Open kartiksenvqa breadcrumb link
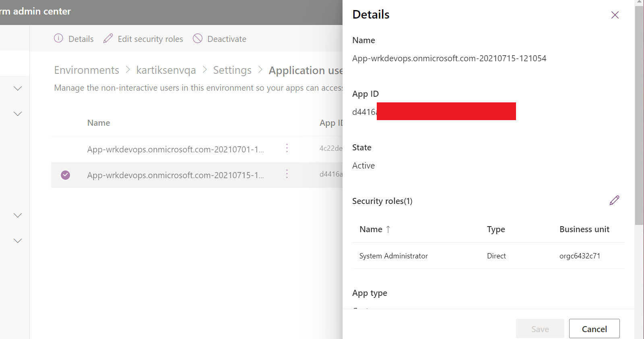 point(166,70)
